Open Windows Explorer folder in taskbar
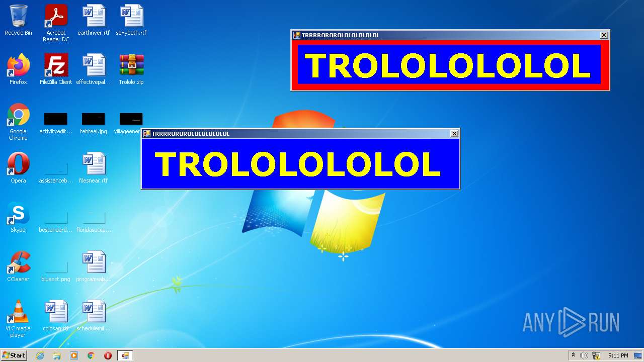 [x=57, y=355]
